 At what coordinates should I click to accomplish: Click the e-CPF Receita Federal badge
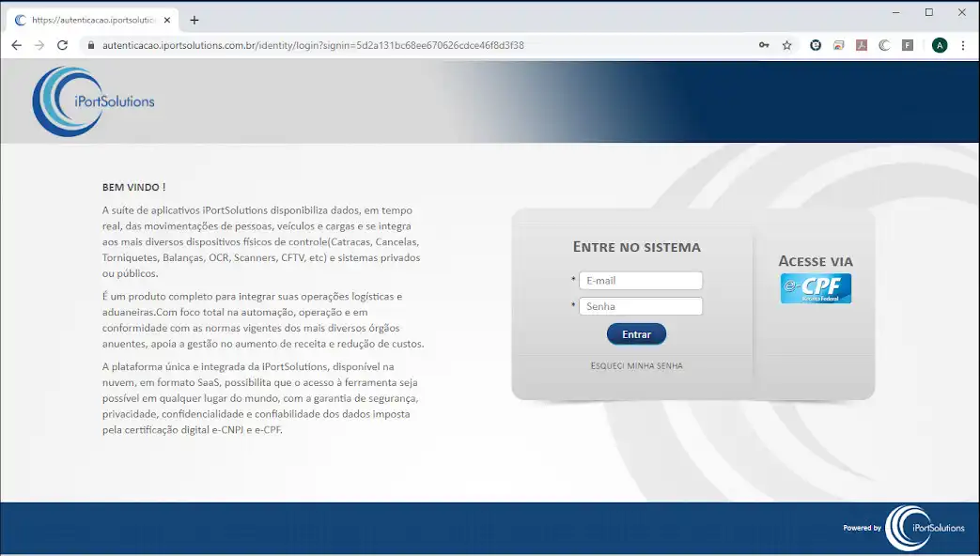(816, 288)
